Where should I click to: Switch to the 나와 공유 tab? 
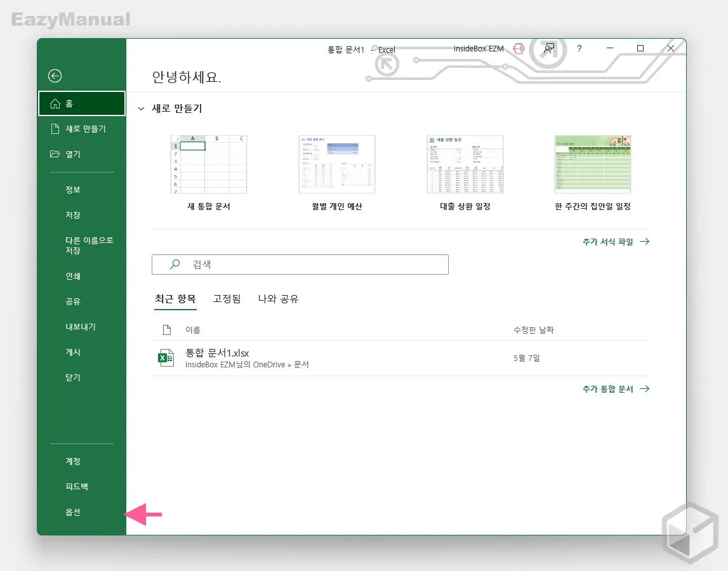coord(278,298)
